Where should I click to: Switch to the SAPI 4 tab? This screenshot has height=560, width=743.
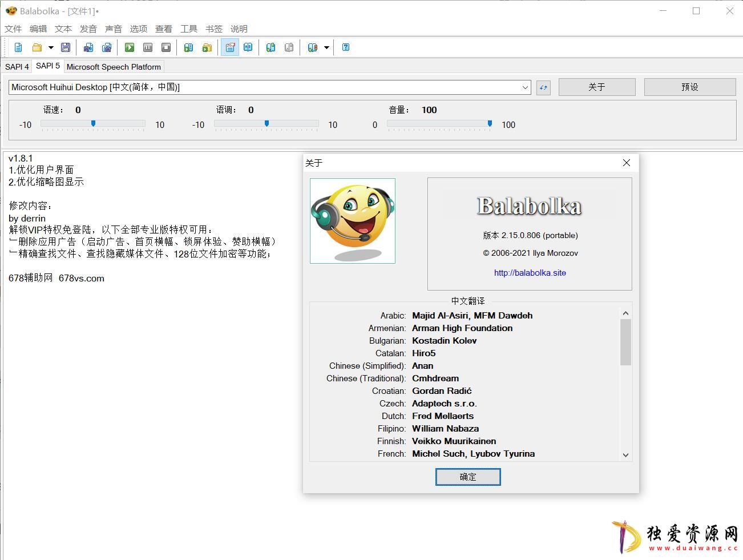point(17,67)
